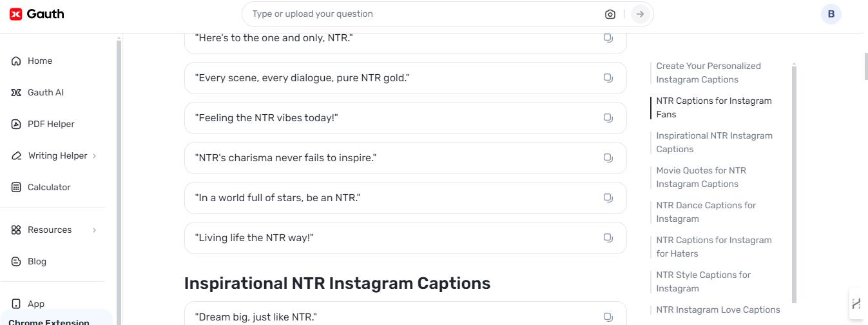Jump to Movie Quotes for NTR Instagram Captions
Viewport: 868px width, 325px height.
coord(701,177)
